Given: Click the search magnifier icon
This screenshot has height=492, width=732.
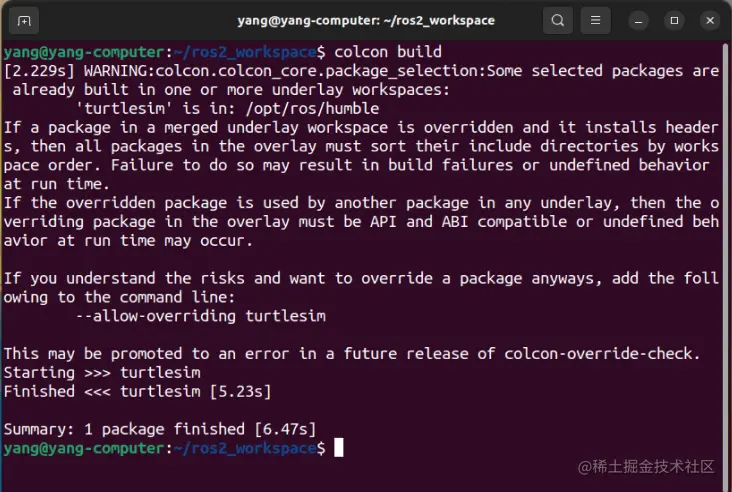Looking at the screenshot, I should tap(557, 21).
